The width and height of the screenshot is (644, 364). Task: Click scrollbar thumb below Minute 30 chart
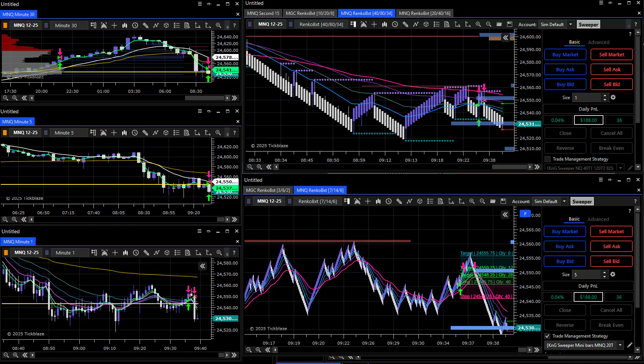204,98
